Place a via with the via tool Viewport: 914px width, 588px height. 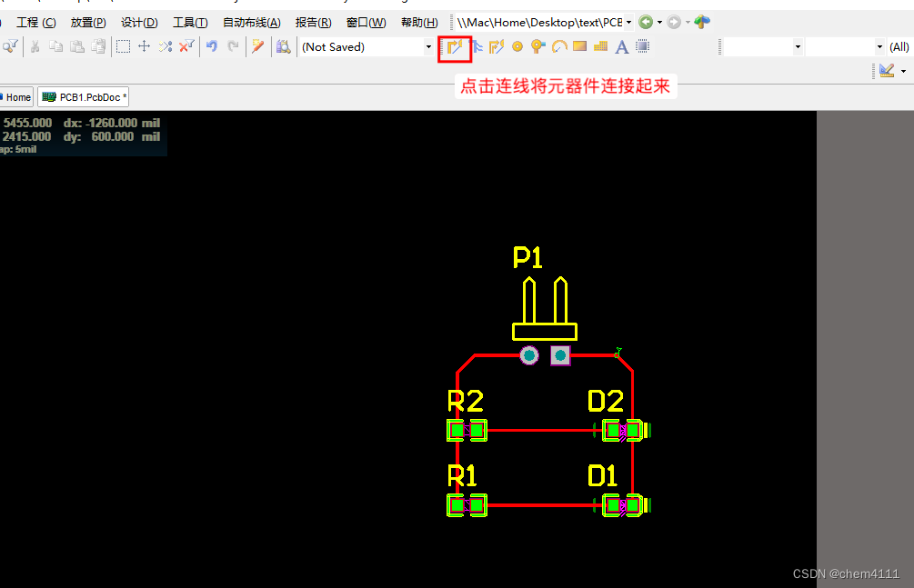point(537,46)
